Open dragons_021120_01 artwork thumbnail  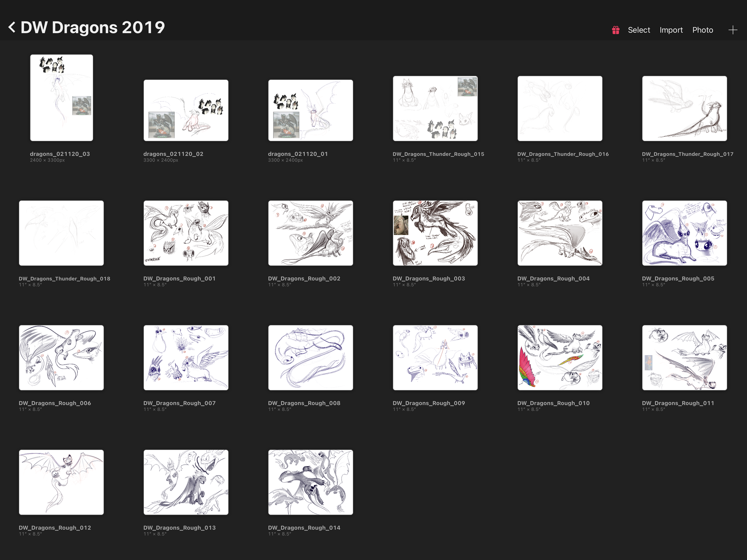coord(310,110)
